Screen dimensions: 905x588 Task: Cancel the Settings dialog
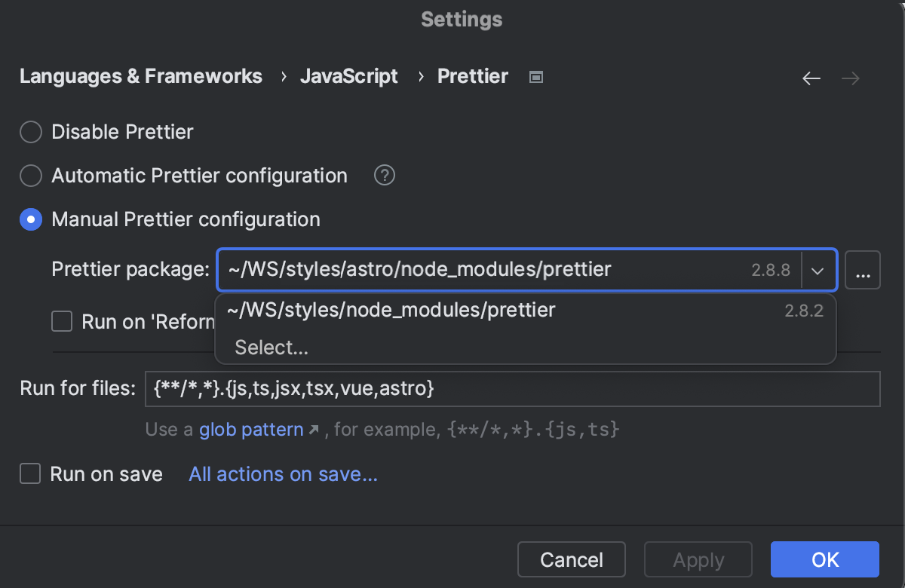point(571,559)
